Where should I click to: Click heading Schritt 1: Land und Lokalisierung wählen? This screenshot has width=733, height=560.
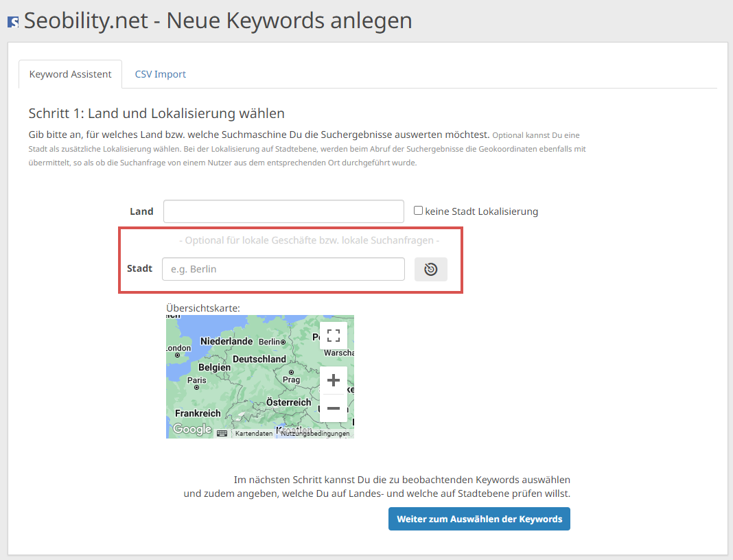pos(156,114)
